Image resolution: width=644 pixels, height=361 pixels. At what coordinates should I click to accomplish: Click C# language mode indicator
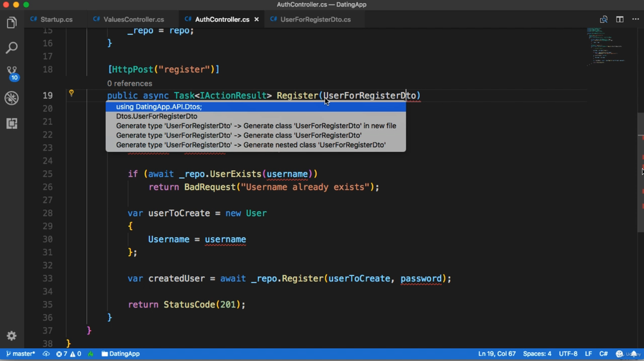click(603, 354)
